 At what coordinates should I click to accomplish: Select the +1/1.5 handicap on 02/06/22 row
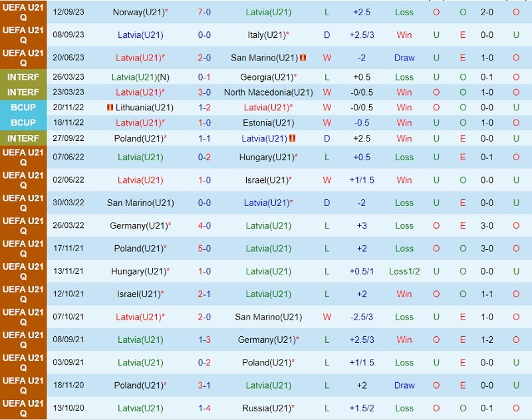click(362, 180)
